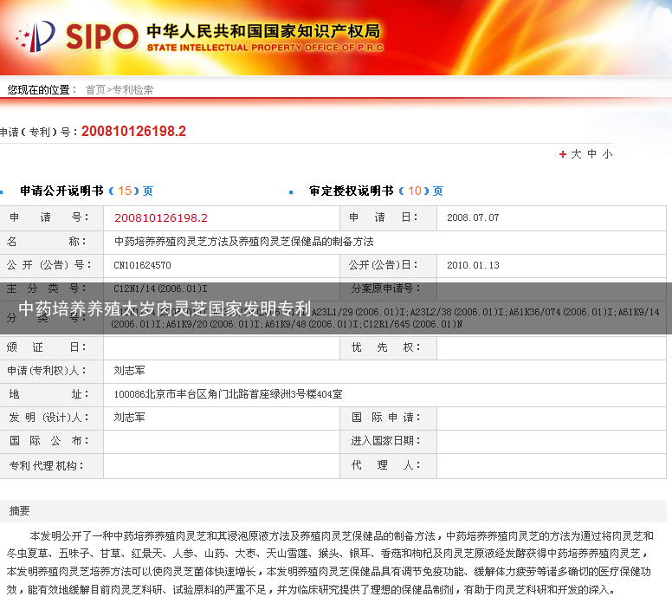Screen dimensions: 672x616
Task: Select red application number 200810126198.2 heading
Action: (x=133, y=131)
